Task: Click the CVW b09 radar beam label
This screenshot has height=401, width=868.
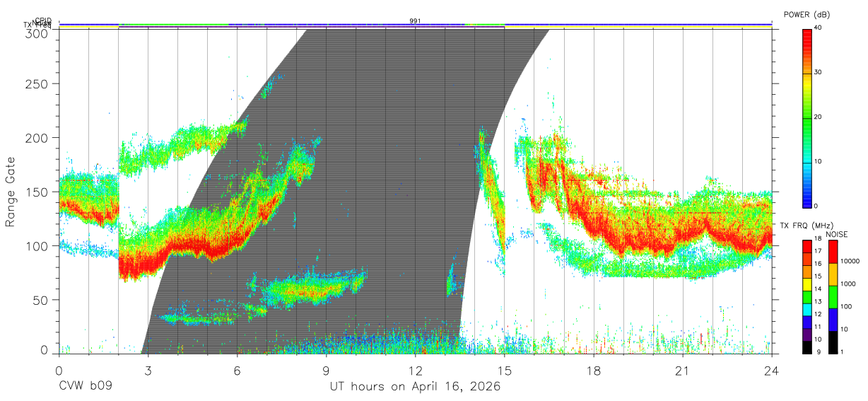Action: 85,387
